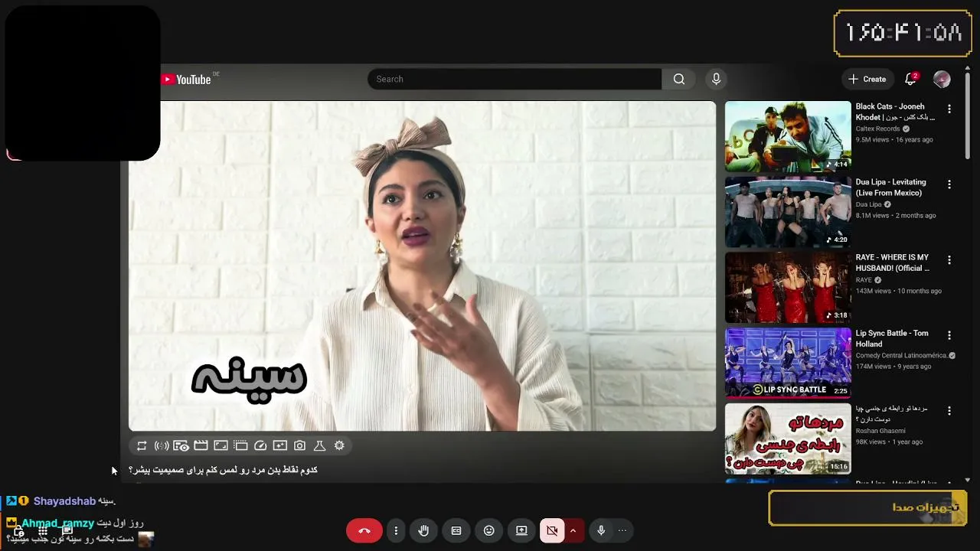Open Lip Sync Battle - Tom Holland title link
This screenshot has width=980, height=551.
(x=892, y=338)
